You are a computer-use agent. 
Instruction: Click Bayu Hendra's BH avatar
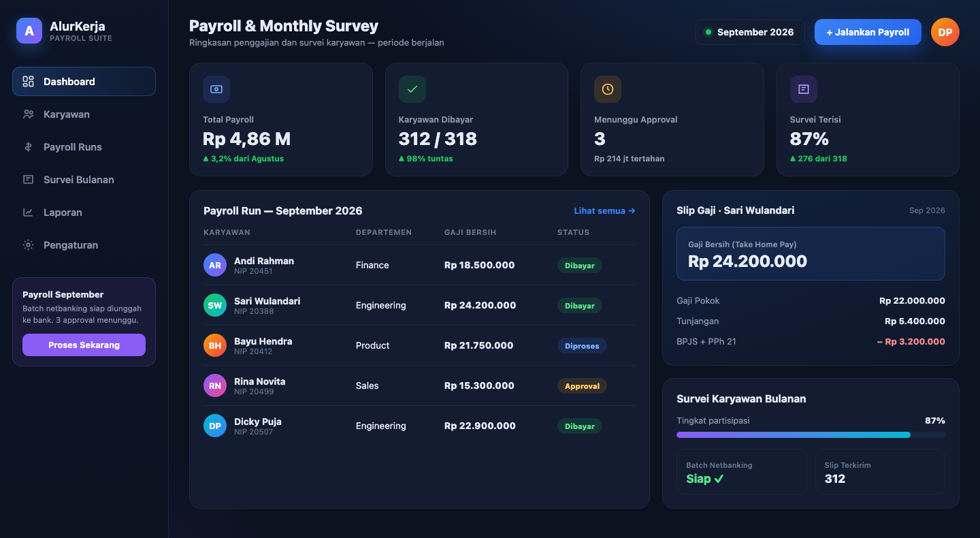(x=215, y=346)
